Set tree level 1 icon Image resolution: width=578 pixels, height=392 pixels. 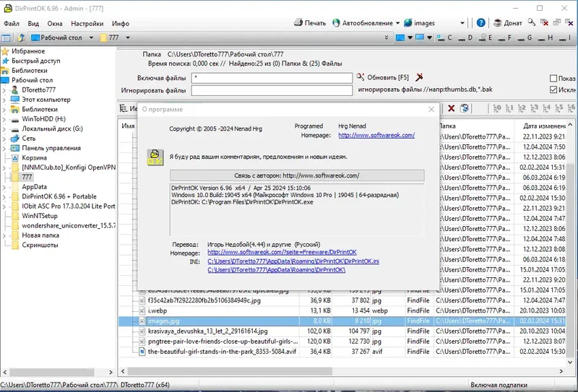click(509, 108)
